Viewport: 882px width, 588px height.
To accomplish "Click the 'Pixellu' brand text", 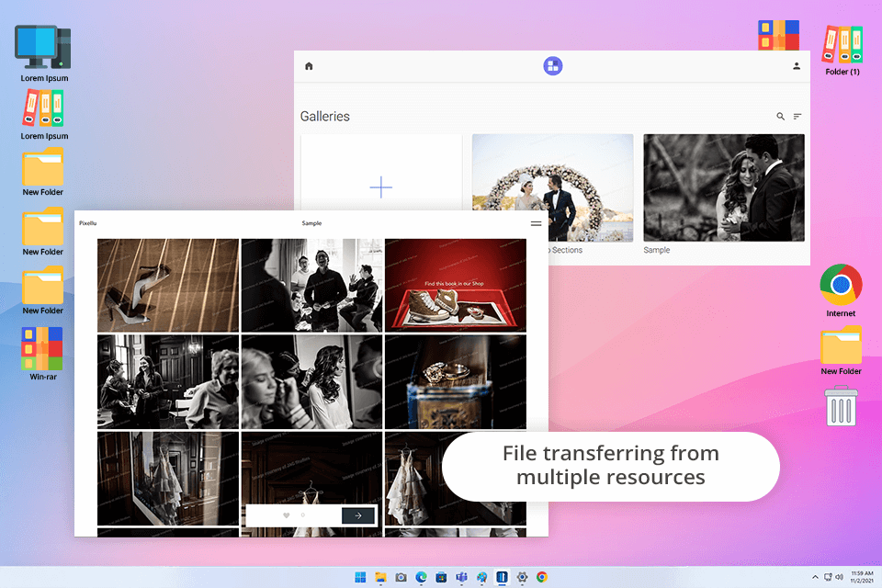I will [x=88, y=223].
